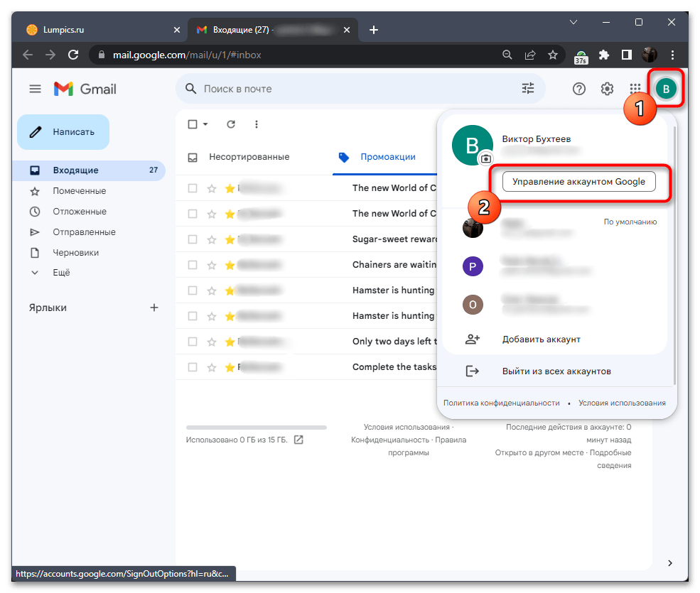Open select-all dropdown arrow above message list
This screenshot has height=593, width=700.
tap(205, 124)
